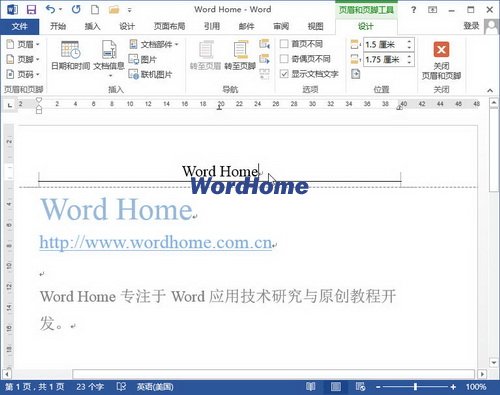Collapse the ribbon chevron
Image resolution: width=500 pixels, height=395 pixels.
click(490, 90)
